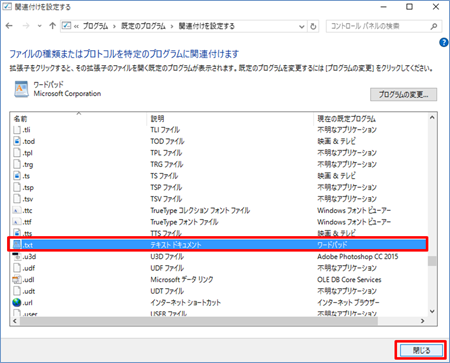Viewport: 450px width, 363px height.
Task: Click the UDT ファイル description
Action: point(167,291)
